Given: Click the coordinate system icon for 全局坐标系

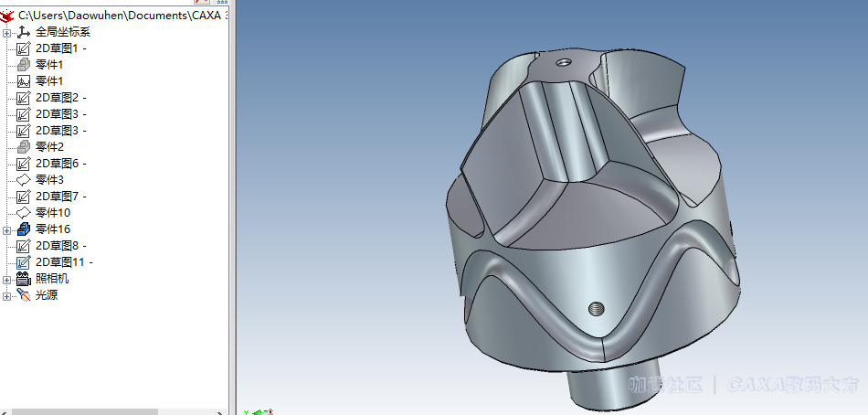Looking at the screenshot, I should coord(24,32).
